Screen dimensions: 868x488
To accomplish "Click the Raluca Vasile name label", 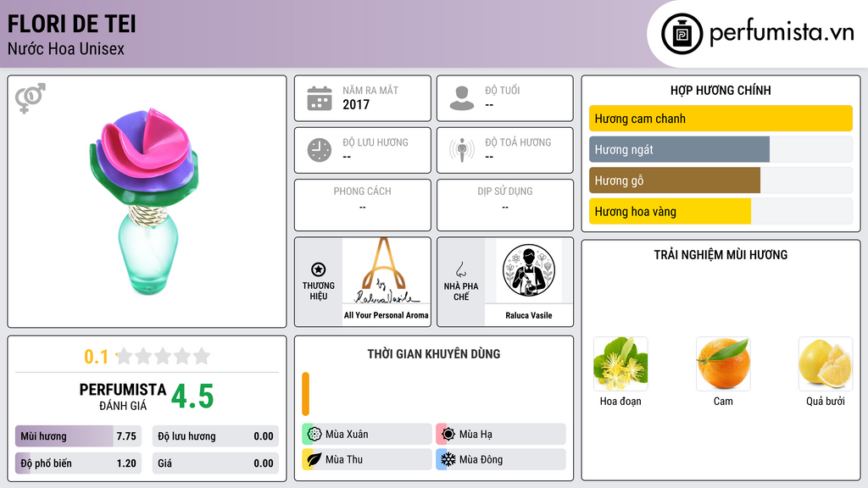I will coord(529,315).
